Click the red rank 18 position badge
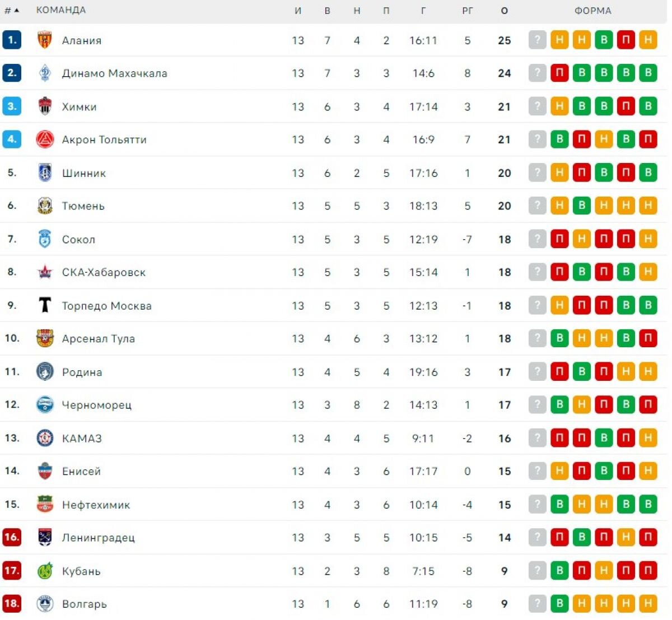This screenshot has height=620, width=672. pos(12,603)
